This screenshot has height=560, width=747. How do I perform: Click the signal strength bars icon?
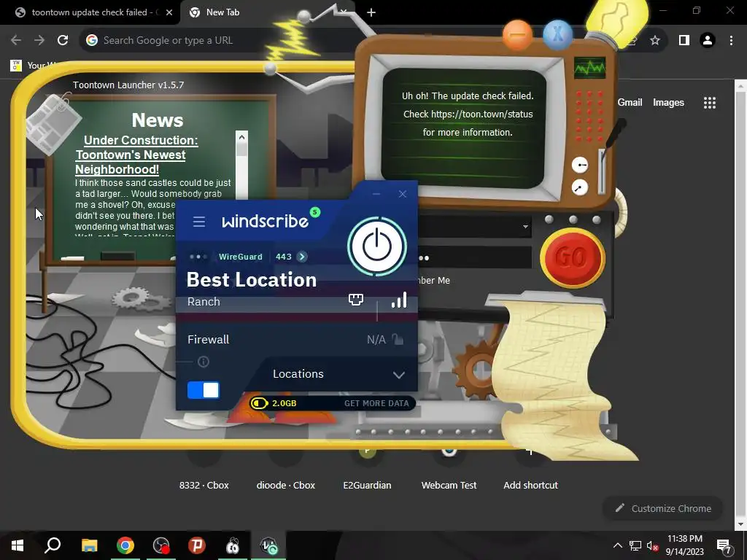pos(399,300)
